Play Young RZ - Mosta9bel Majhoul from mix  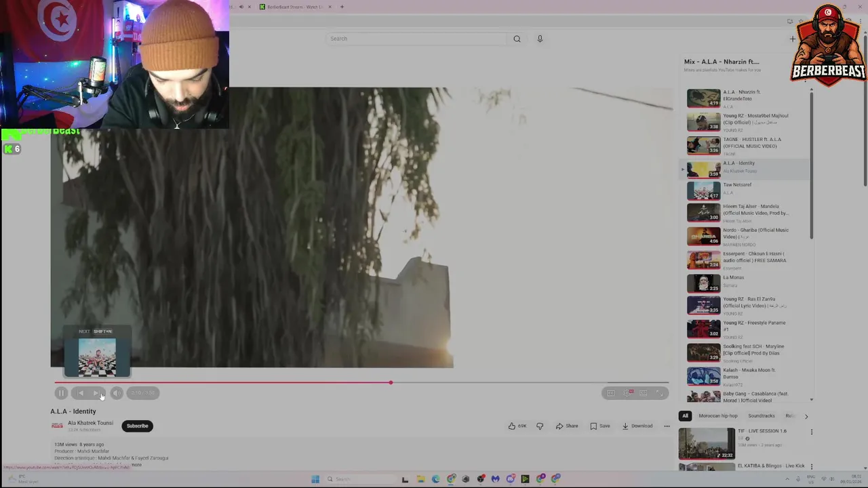click(746, 122)
